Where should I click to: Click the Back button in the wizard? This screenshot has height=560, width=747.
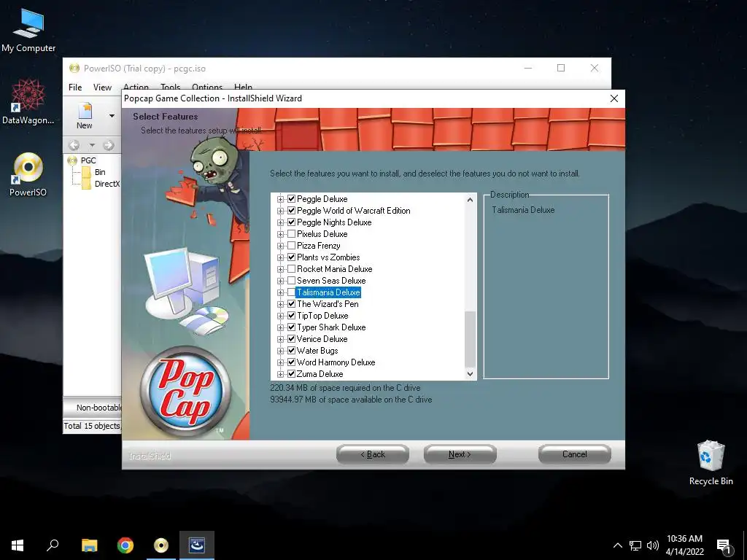pyautogui.click(x=373, y=454)
